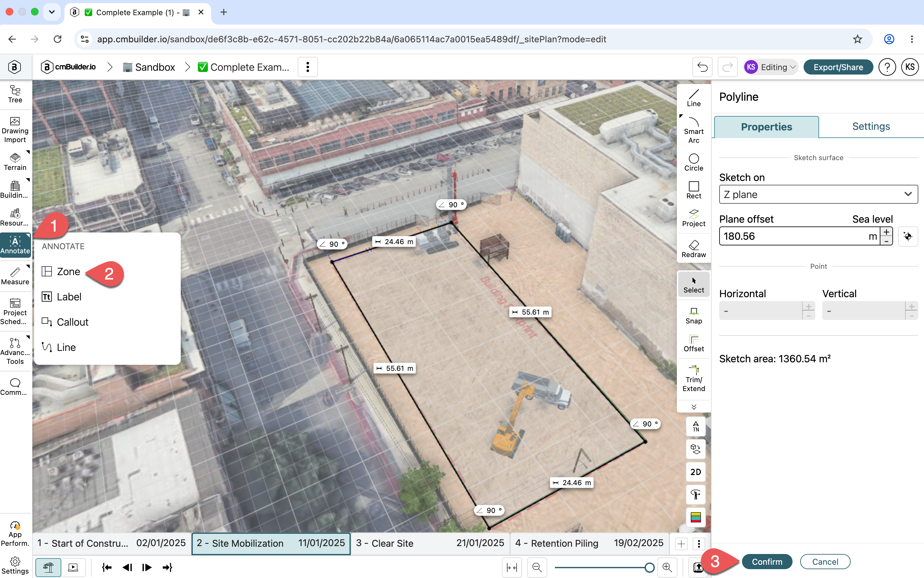Choose Label from Annotate menu
This screenshot has height=578, width=924.
click(x=62, y=297)
